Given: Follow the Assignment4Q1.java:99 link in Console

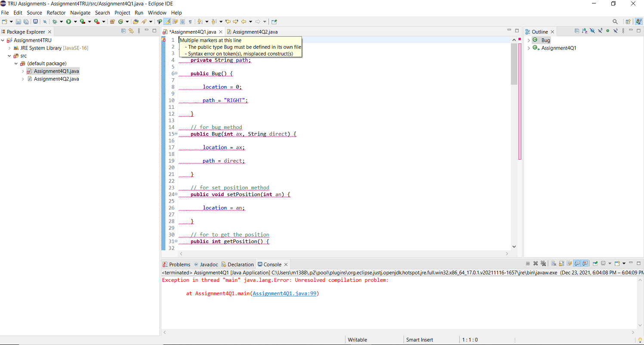Looking at the screenshot, I should click(x=285, y=293).
